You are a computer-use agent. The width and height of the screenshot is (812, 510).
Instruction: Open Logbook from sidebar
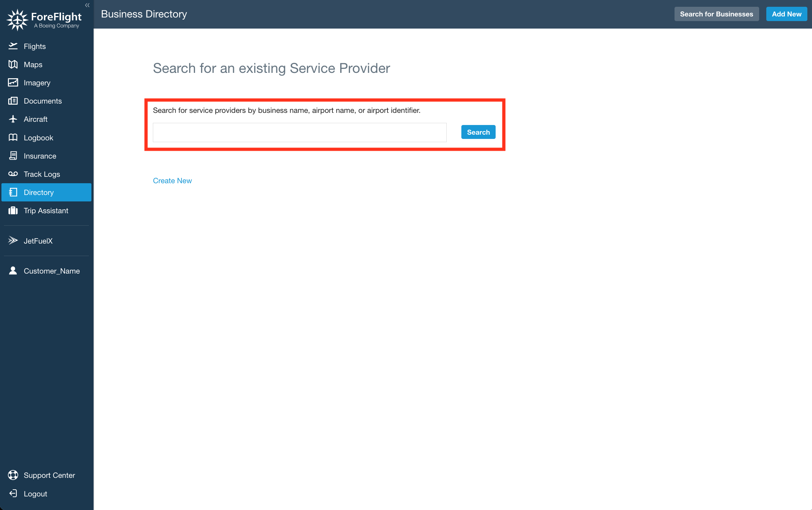pos(46,137)
